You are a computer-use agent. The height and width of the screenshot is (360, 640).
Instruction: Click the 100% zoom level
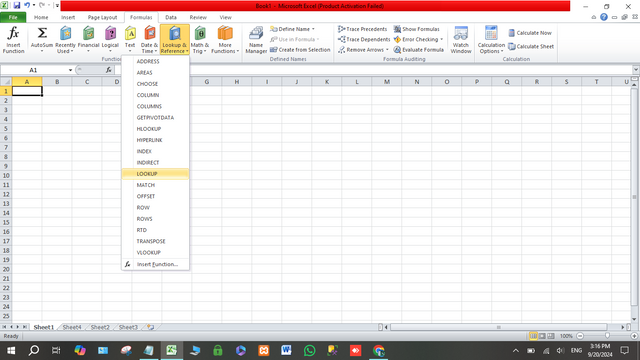(566, 336)
